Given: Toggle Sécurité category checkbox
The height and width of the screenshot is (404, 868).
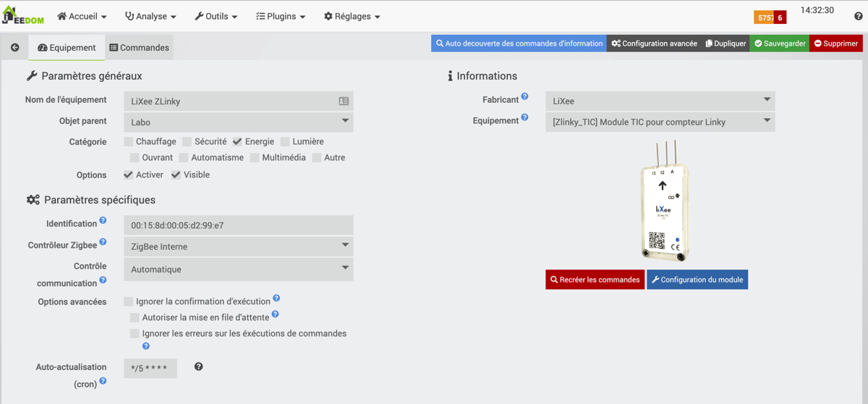Looking at the screenshot, I should click(x=187, y=142).
